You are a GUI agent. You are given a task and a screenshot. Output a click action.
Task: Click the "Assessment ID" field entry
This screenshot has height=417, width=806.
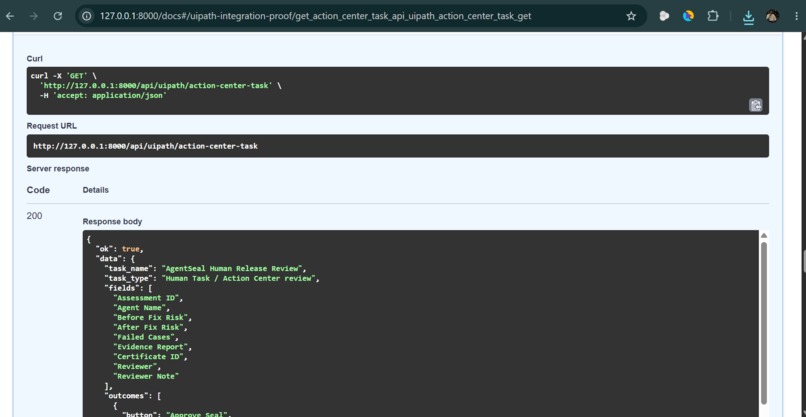point(148,298)
